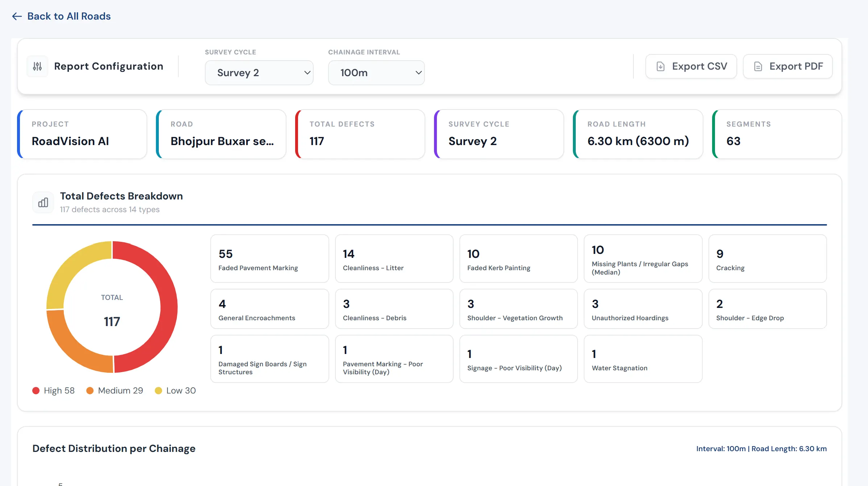This screenshot has height=486, width=868.
Task: Select the Faded Kerb Painting tile
Action: [x=518, y=259]
